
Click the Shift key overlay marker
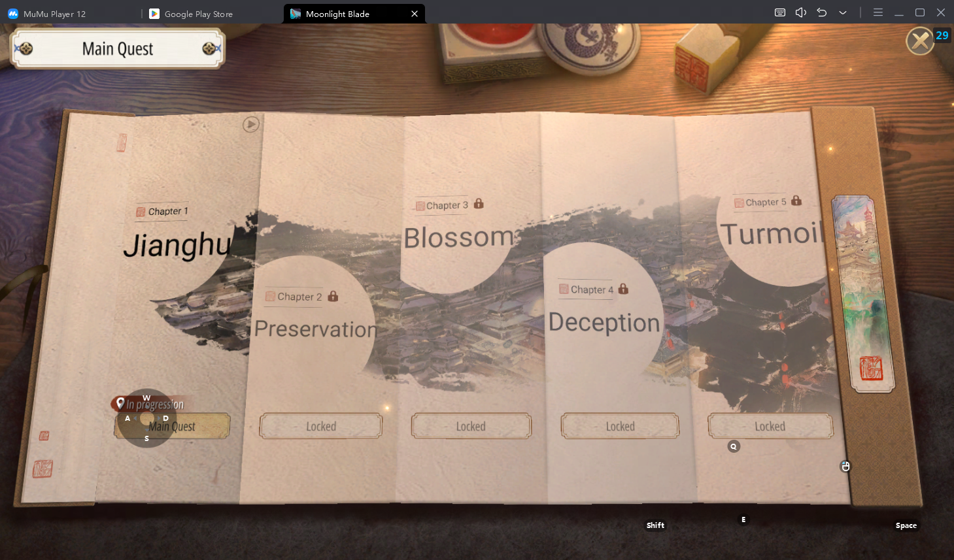point(655,525)
